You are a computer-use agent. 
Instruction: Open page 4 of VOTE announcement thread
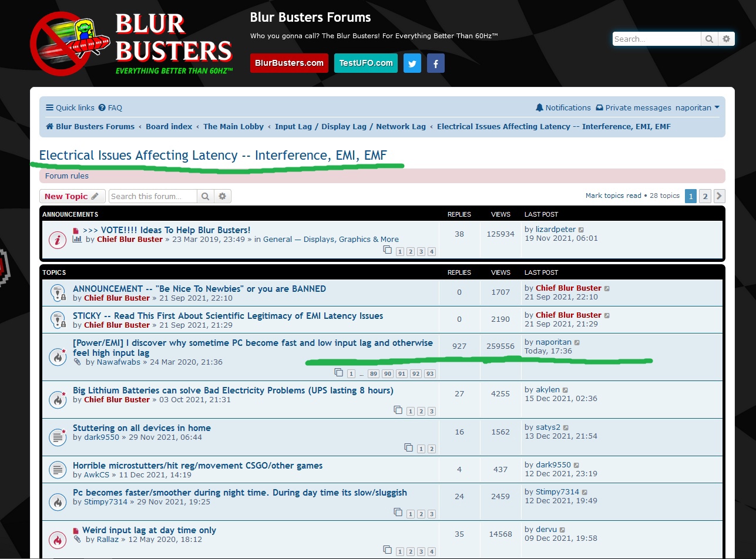(x=432, y=252)
